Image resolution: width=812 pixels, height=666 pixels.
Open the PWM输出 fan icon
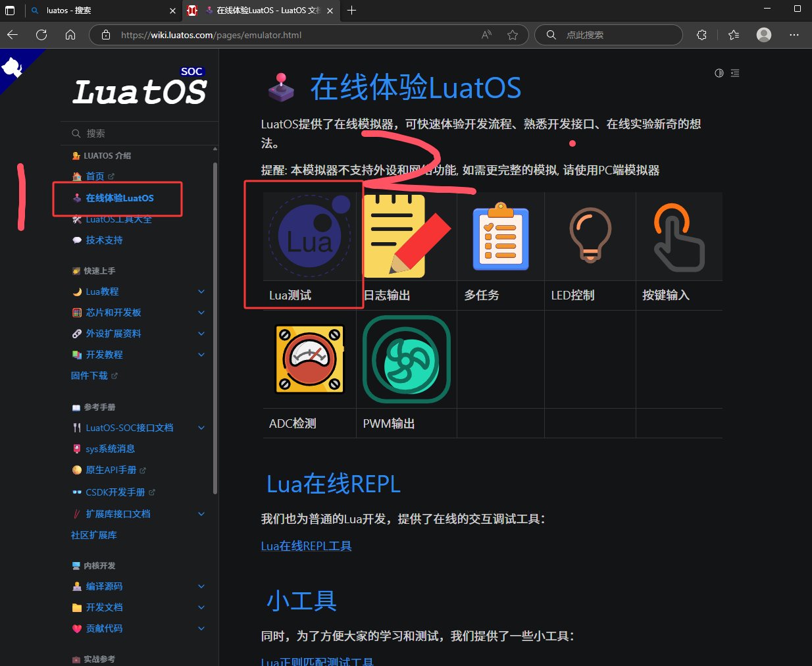pos(407,359)
